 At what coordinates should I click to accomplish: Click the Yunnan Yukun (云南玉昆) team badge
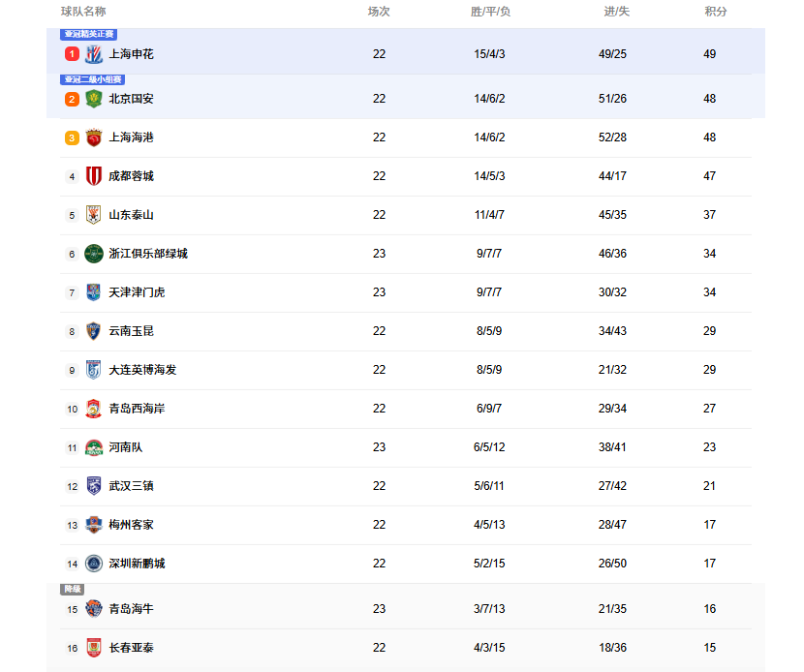point(94,331)
